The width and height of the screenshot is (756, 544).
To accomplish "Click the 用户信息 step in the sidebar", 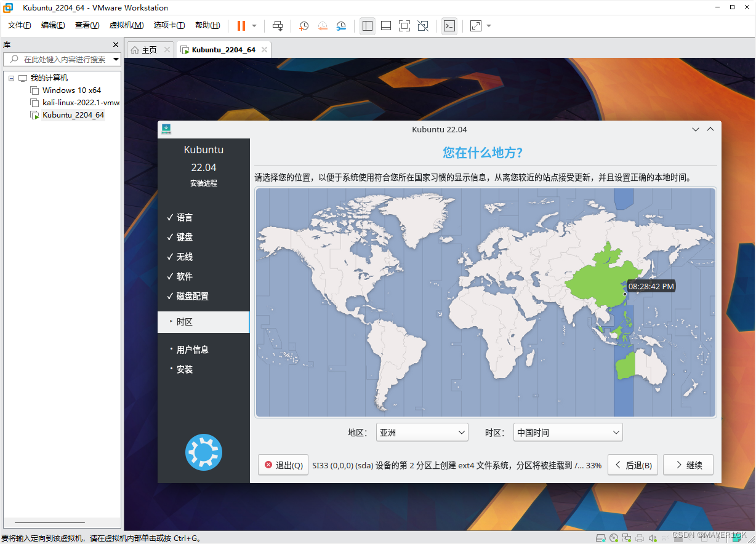I will tap(192, 350).
